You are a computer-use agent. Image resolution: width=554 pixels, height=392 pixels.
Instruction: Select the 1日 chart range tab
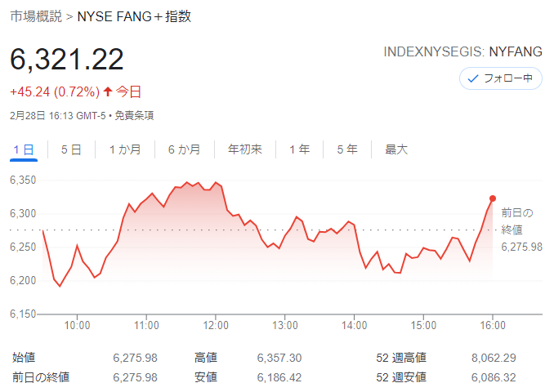24,149
